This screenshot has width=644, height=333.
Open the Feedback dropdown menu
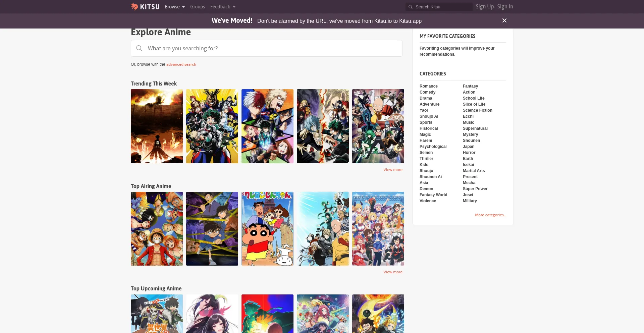(223, 7)
